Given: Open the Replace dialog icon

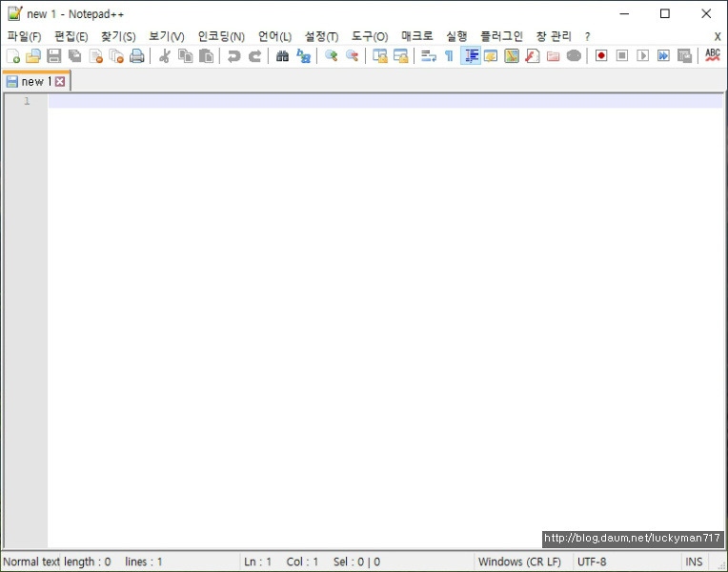Looking at the screenshot, I should click(303, 55).
